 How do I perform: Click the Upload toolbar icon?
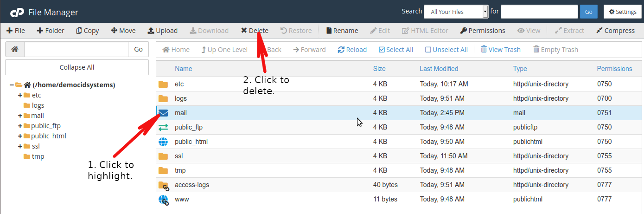(151, 31)
